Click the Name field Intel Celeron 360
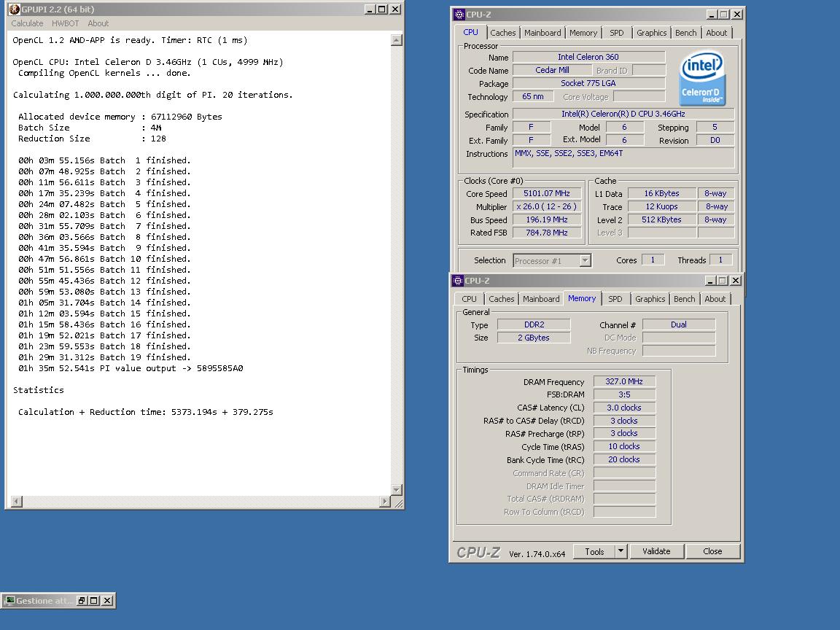This screenshot has width=840, height=630. (x=588, y=57)
